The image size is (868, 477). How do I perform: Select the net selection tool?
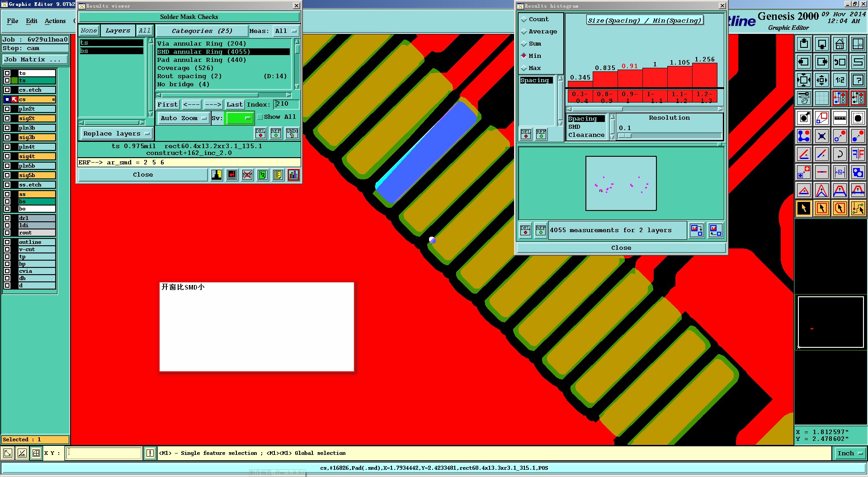click(x=858, y=208)
